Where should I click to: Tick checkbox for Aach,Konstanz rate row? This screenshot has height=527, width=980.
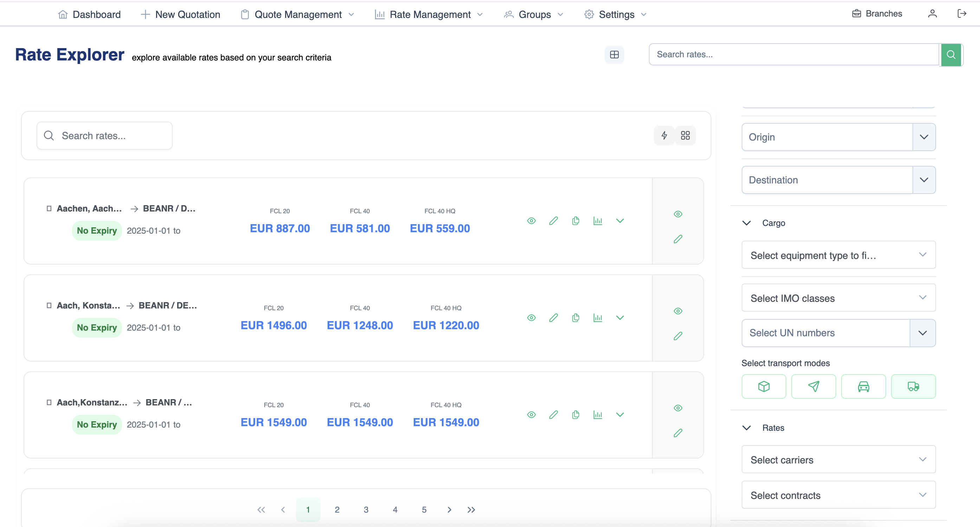pos(49,402)
